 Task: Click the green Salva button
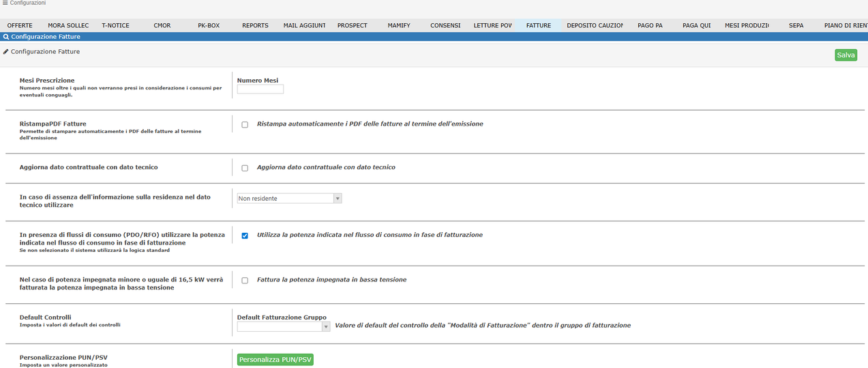pyautogui.click(x=845, y=55)
